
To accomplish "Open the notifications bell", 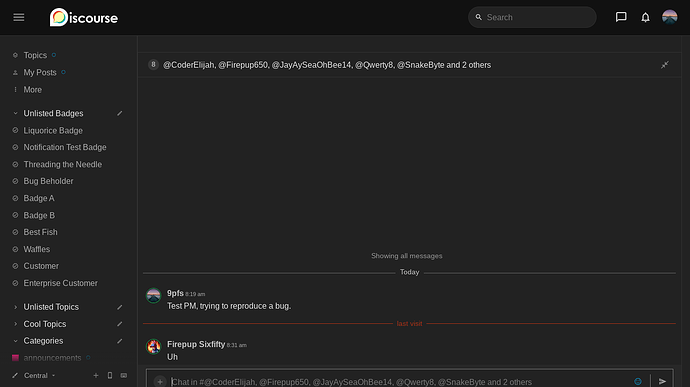I will pyautogui.click(x=645, y=17).
